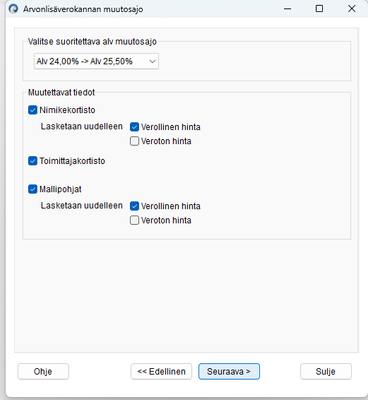Close the window with the X icon
Screen dimensions: 368x400
pyautogui.click(x=352, y=9)
